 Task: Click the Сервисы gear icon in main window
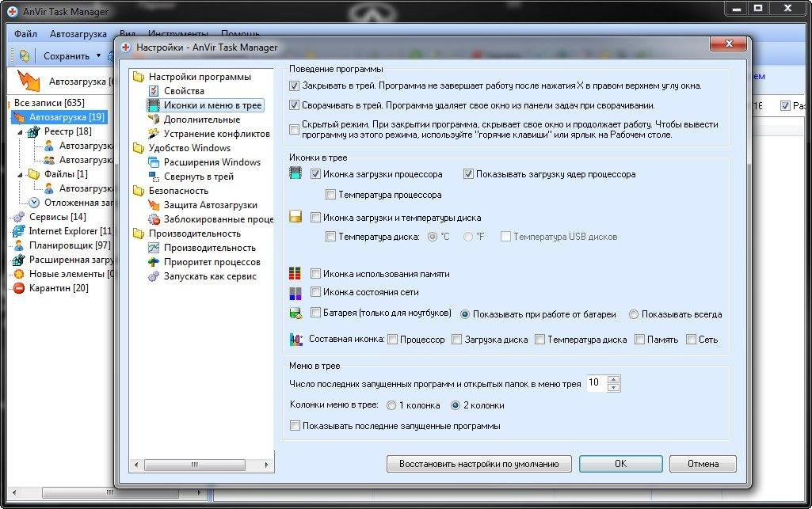19,217
